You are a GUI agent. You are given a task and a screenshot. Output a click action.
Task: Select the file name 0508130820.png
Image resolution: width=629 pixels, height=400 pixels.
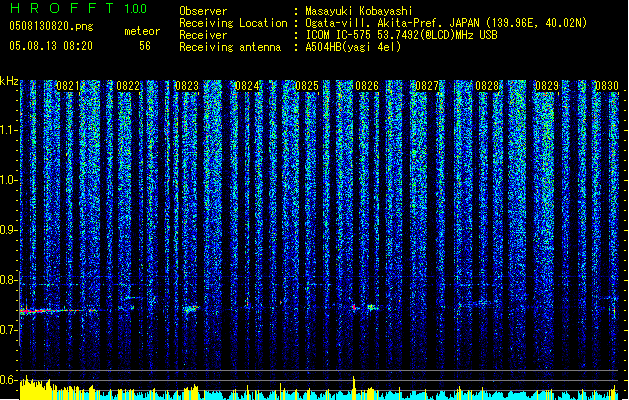[51, 26]
